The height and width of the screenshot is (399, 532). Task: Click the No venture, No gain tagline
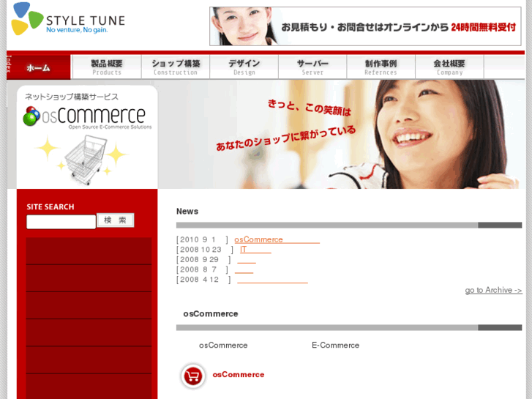click(77, 30)
